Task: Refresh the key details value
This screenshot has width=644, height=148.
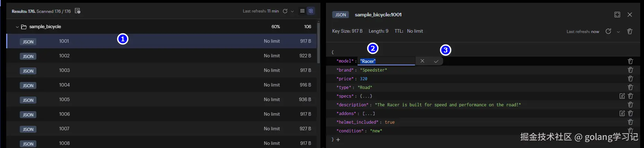Action: coord(608,31)
